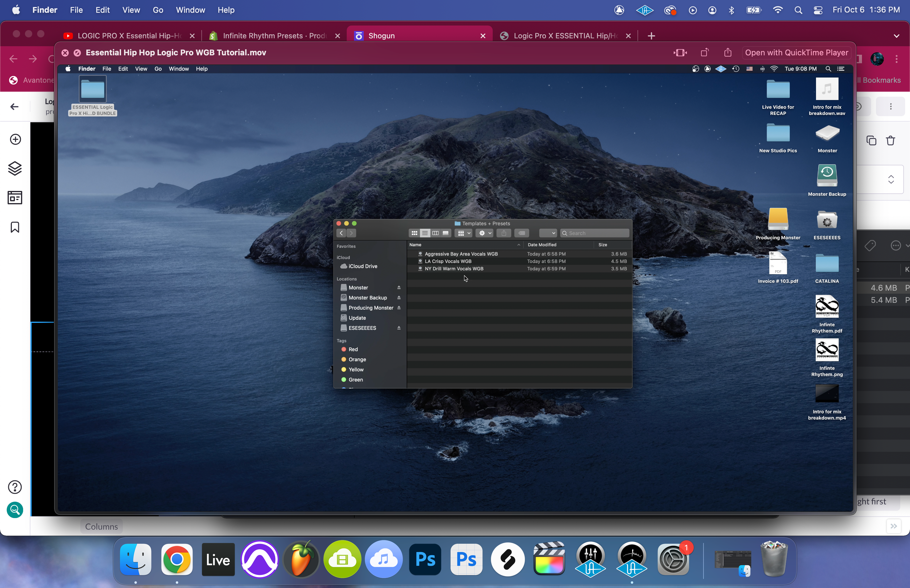Open the Finder Go menu
Screen dimensions: 910x588
click(158, 10)
